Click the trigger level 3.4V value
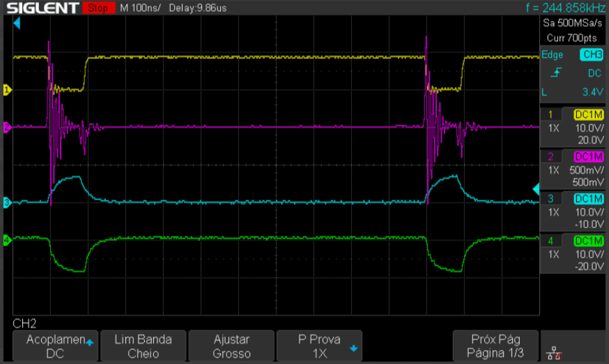This screenshot has height=364, width=609. coord(593,92)
